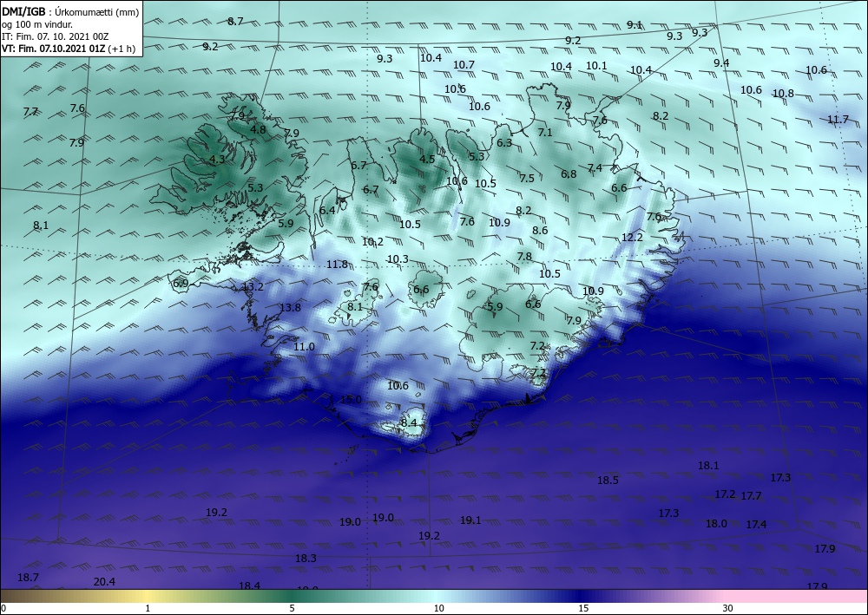Click the 18.0 value on the map

[x=716, y=523]
